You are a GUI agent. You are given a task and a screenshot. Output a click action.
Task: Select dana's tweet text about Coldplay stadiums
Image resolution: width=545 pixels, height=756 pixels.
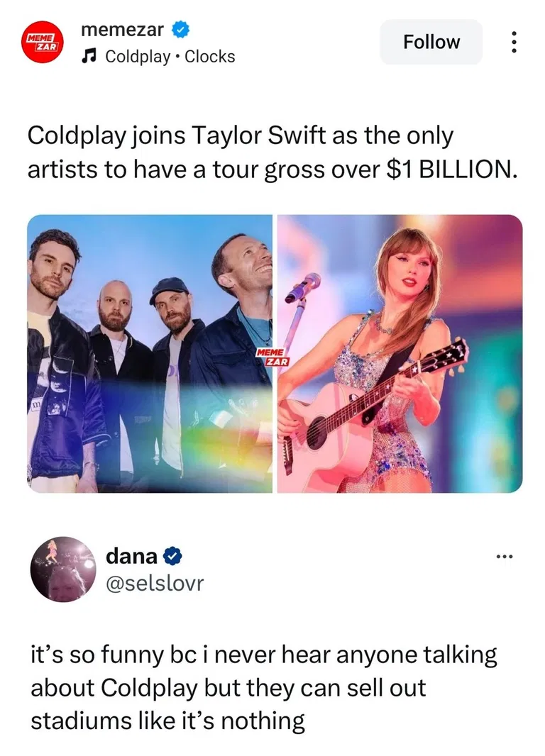click(x=264, y=687)
